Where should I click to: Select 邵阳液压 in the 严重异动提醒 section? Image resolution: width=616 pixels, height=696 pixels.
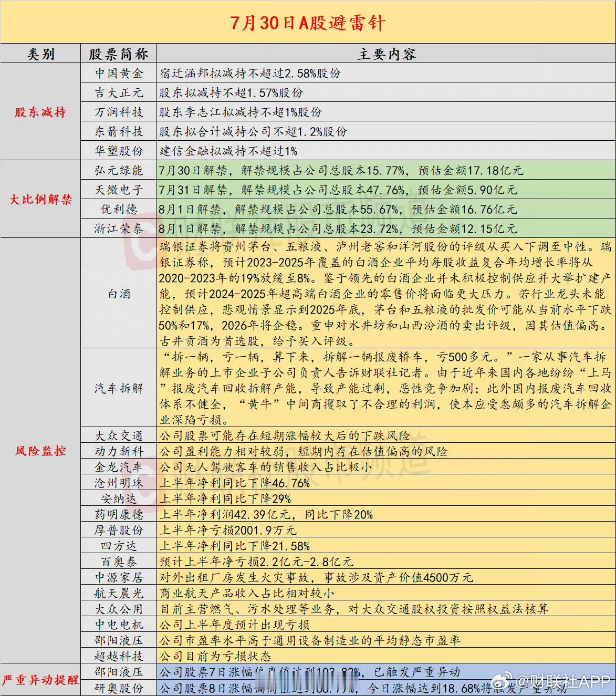pos(119,672)
